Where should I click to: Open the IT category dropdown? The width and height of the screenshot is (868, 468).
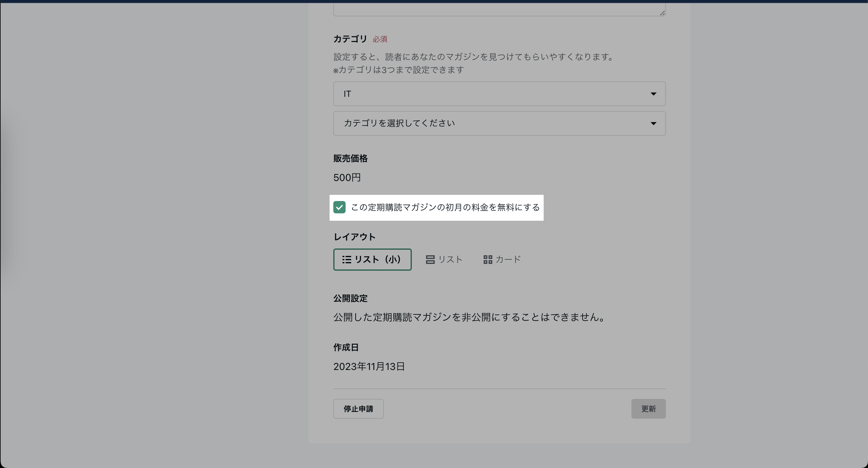[x=499, y=94]
